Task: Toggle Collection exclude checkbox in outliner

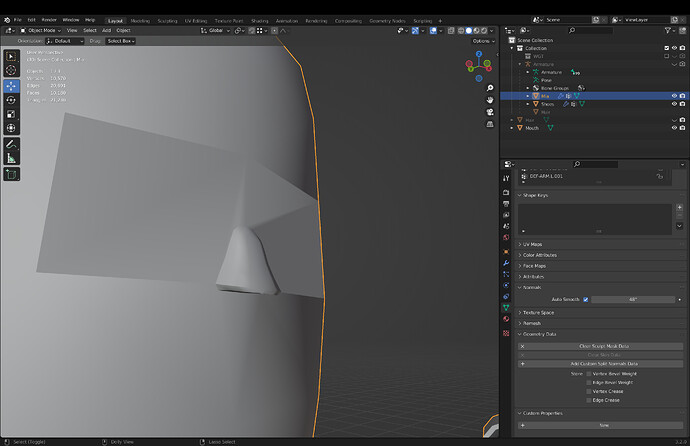Action: coord(666,48)
